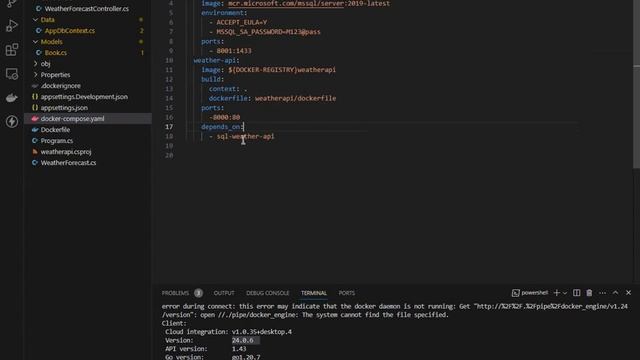Click the mcr.microsoft.com image link
Image resolution: width=640 pixels, height=360 pixels.
(x=286, y=3)
